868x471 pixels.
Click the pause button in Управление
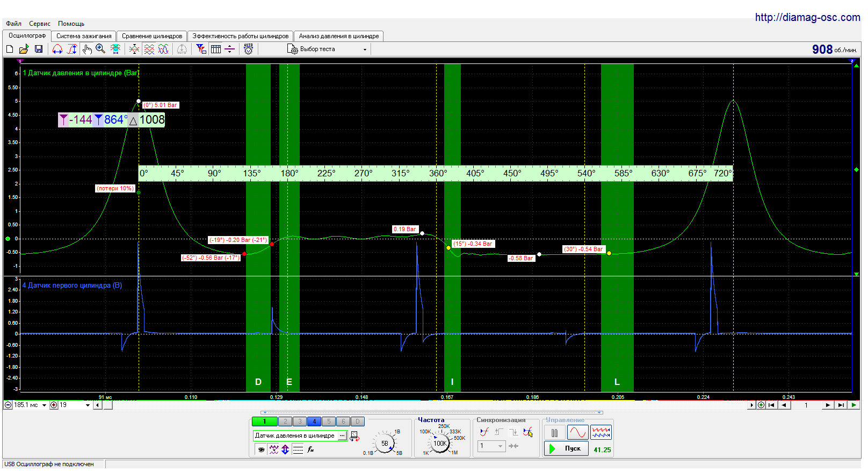tap(554, 432)
